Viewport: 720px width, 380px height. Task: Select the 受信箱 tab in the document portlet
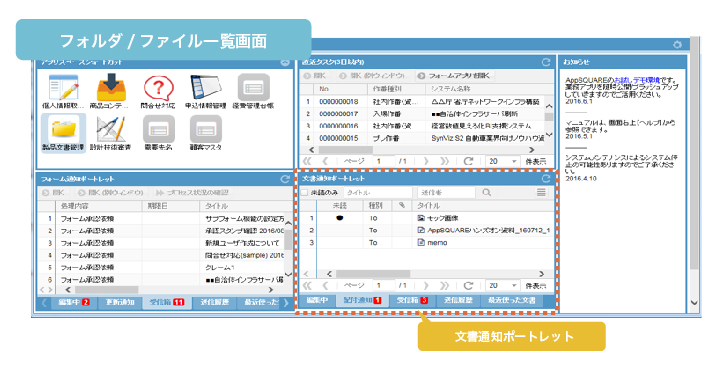point(411,301)
